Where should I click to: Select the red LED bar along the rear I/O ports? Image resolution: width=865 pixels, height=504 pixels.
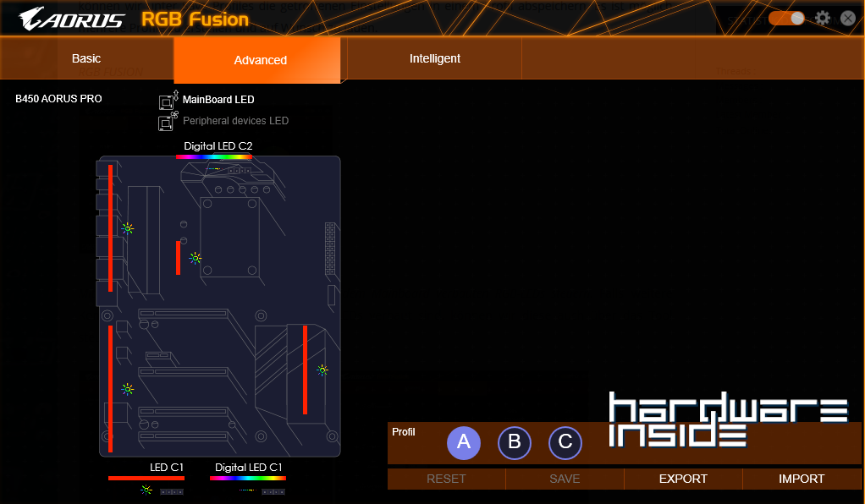(x=110, y=227)
